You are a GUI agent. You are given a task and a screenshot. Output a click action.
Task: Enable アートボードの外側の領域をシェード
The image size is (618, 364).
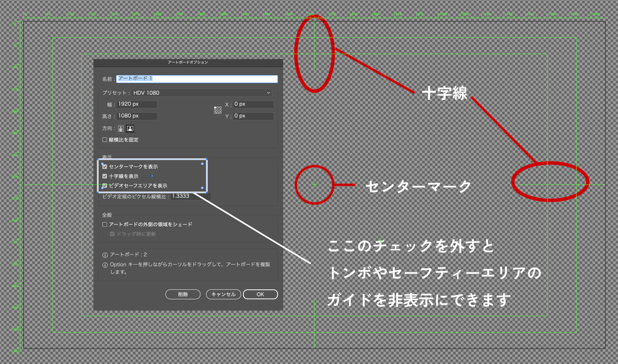click(x=105, y=224)
